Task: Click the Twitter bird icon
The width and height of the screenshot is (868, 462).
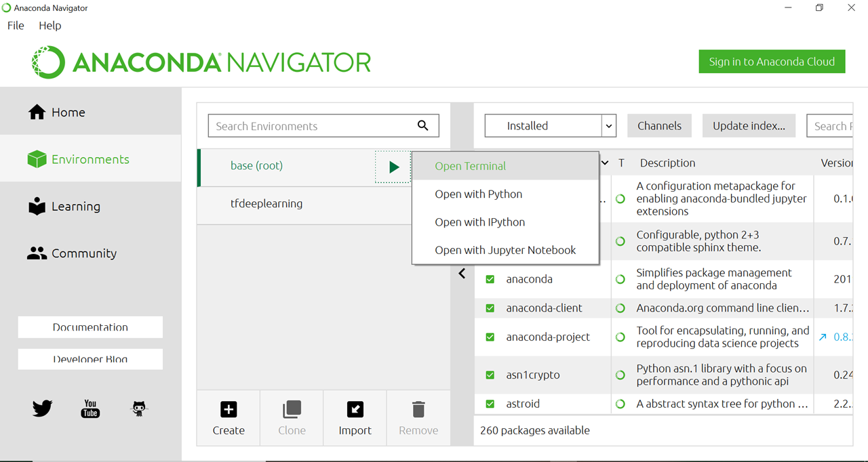Action: tap(42, 408)
